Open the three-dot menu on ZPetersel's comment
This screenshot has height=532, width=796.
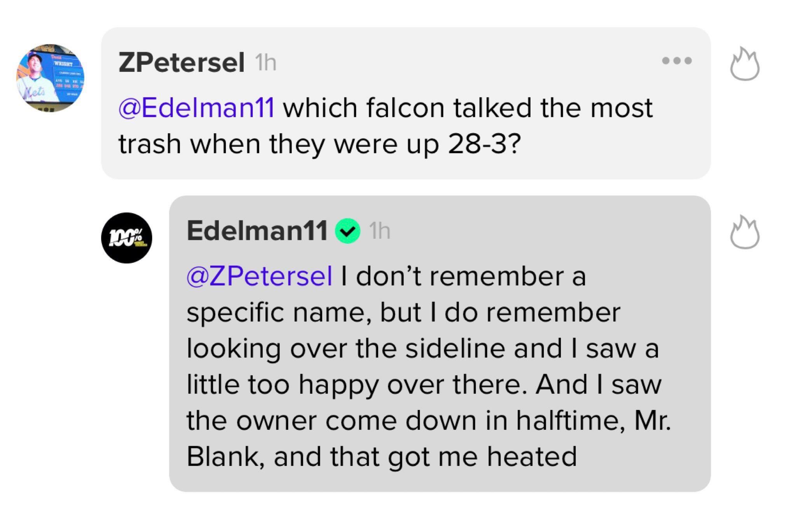coord(677,61)
